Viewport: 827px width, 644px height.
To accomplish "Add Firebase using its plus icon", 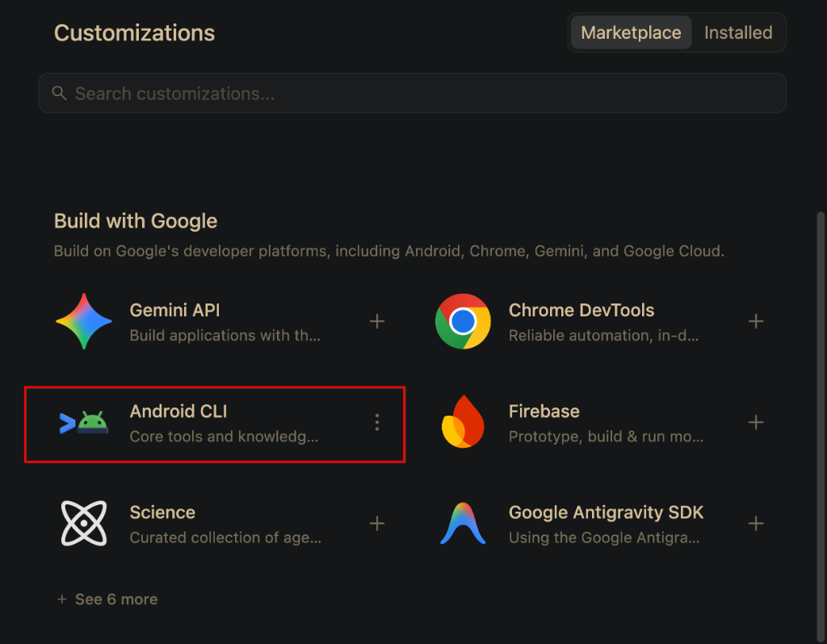I will coord(756,423).
